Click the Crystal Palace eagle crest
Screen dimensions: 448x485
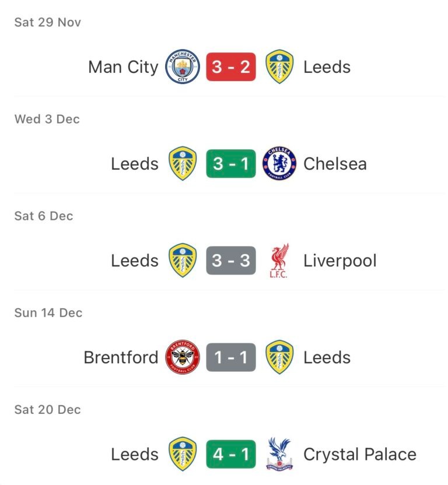tap(279, 454)
